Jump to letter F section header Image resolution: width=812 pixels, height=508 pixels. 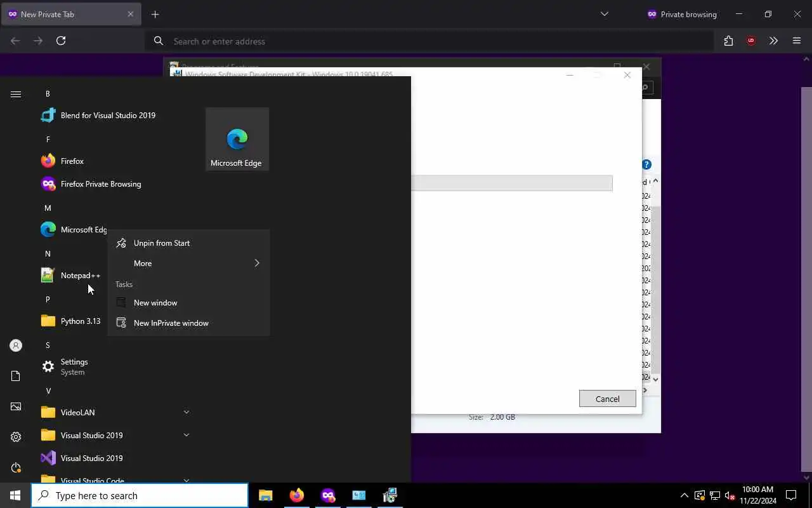point(48,140)
